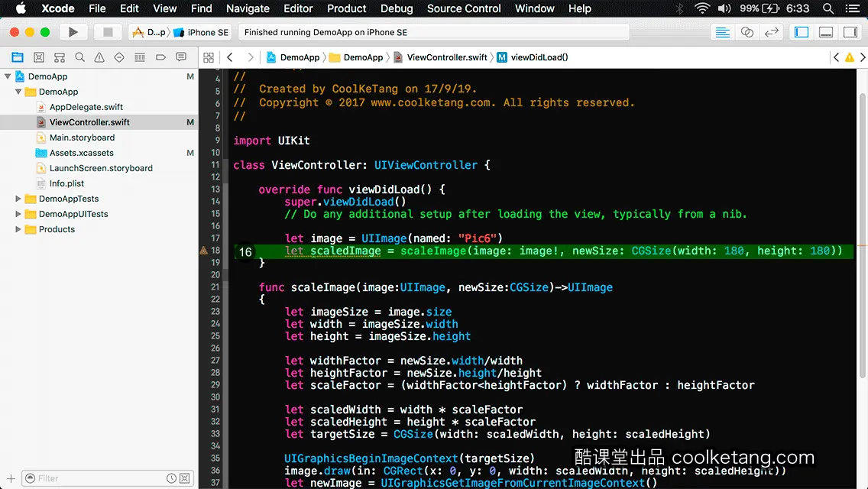Open the Source Control navigator
The height and width of the screenshot is (489, 868).
pyautogui.click(x=39, y=57)
